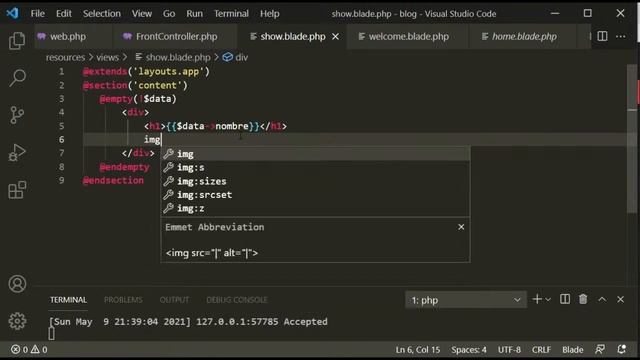Image resolution: width=640 pixels, height=360 pixels.
Task: Click the @endsection line of code
Action: click(x=113, y=180)
